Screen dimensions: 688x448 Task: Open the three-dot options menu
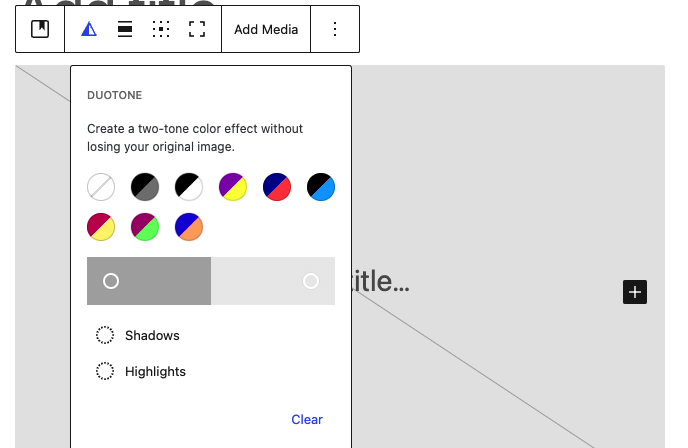point(335,29)
